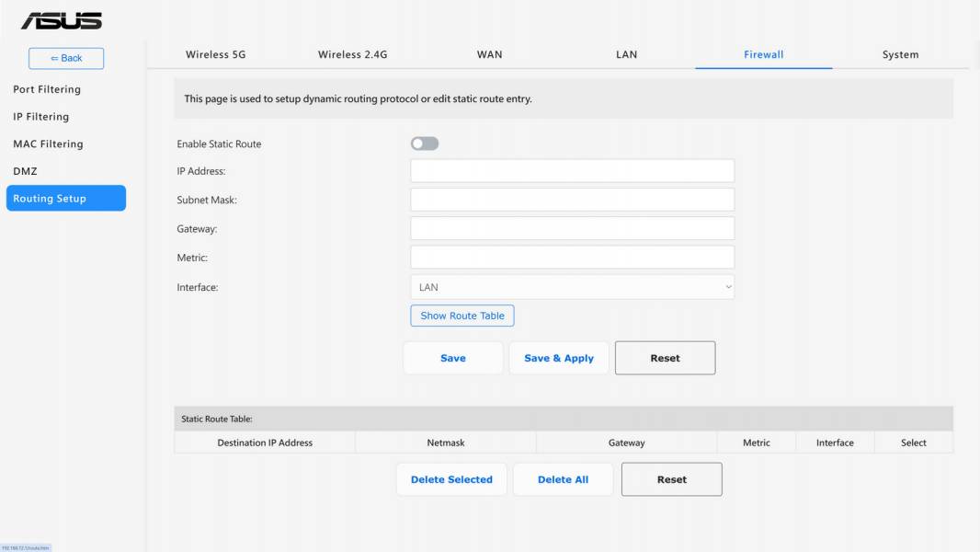This screenshot has width=980, height=552.
Task: Open IP Filtering page
Action: coord(41,117)
